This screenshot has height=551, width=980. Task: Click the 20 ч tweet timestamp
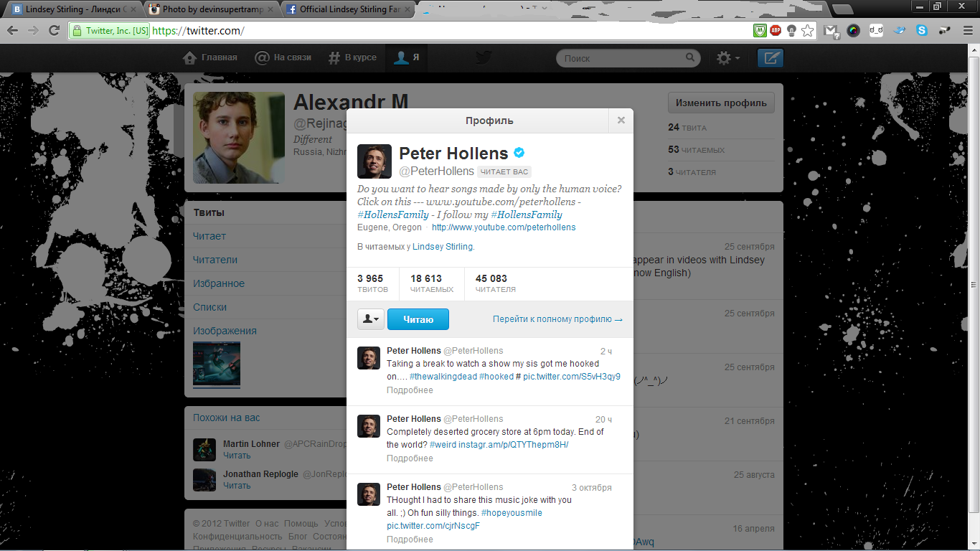coord(604,420)
